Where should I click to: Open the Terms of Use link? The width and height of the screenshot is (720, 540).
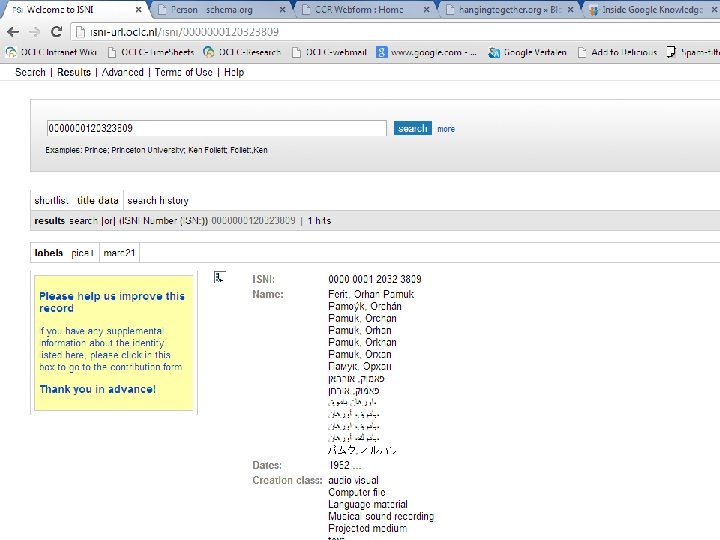[183, 72]
